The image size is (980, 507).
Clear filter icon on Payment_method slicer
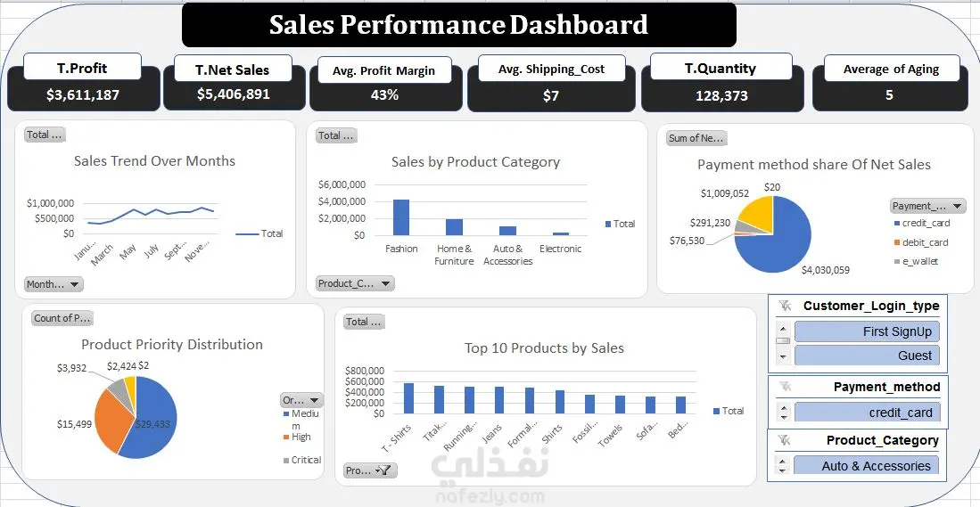point(785,387)
